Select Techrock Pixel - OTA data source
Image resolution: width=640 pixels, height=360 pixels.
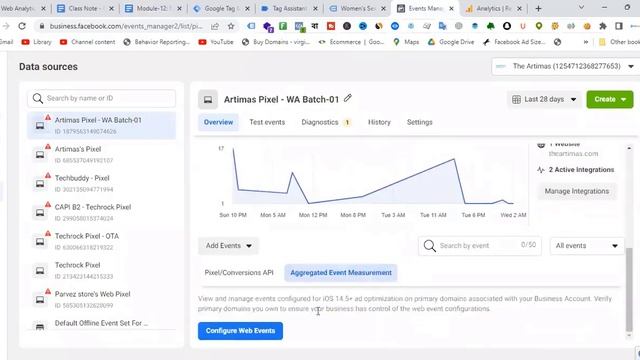pos(102,241)
